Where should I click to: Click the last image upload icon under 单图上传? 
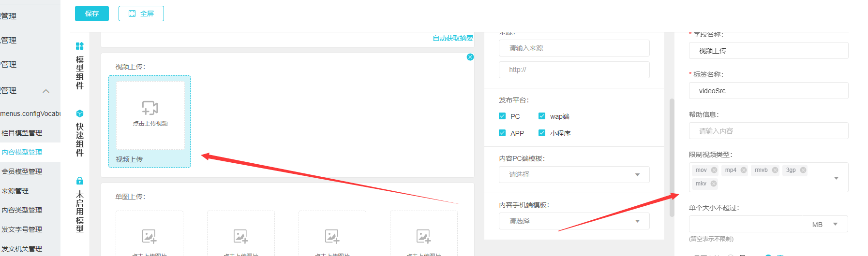pos(423,236)
